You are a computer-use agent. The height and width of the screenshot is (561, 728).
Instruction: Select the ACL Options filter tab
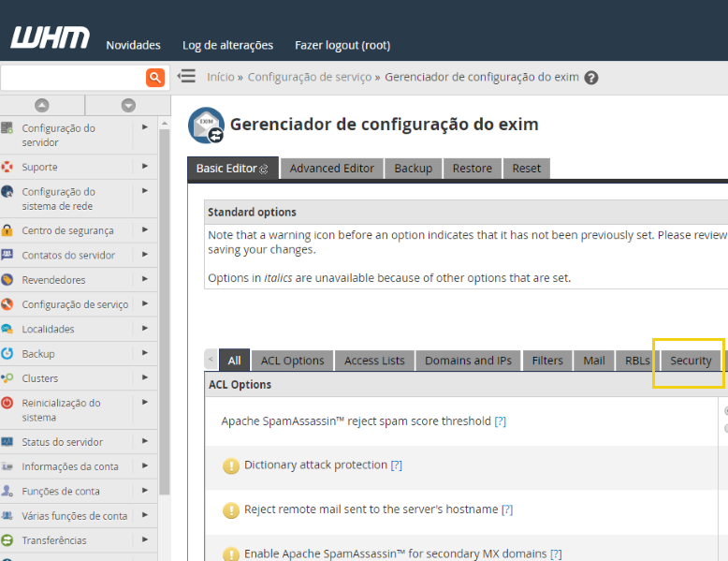tap(293, 361)
